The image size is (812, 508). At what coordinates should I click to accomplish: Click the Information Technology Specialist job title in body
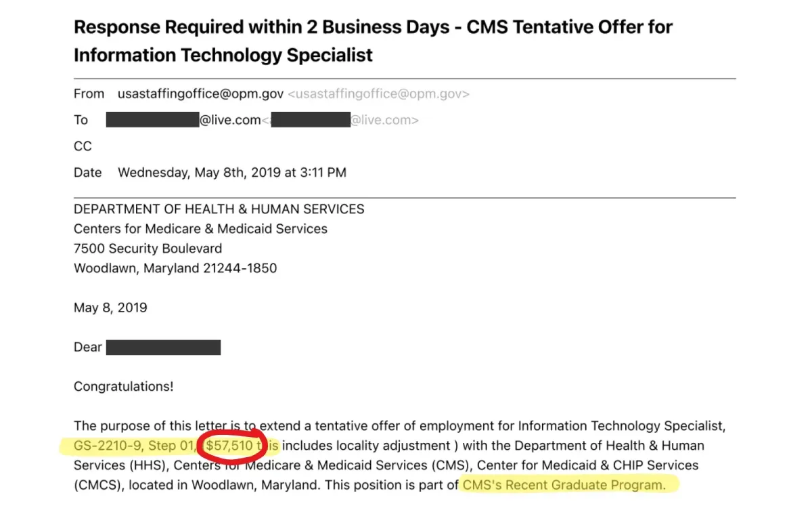click(621, 426)
